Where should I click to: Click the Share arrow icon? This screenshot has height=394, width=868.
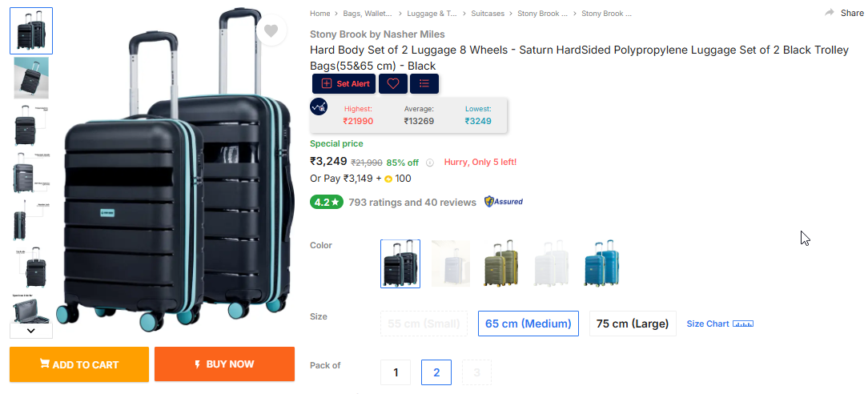coord(830,13)
